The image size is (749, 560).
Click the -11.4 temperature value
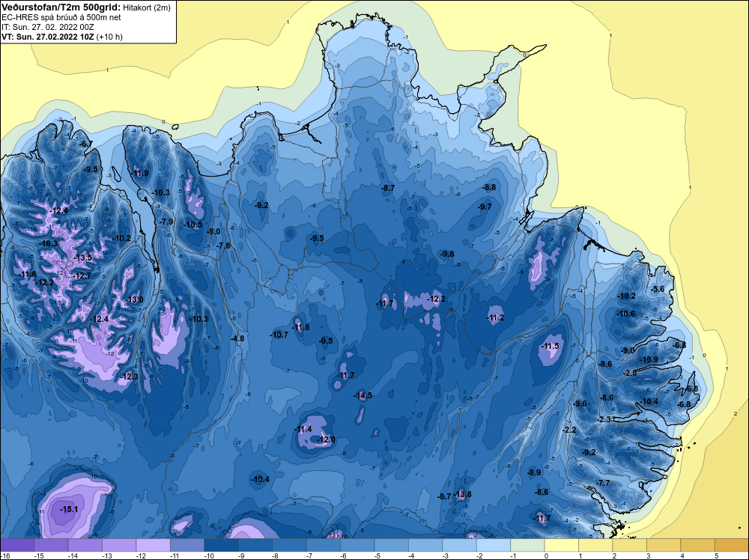click(x=303, y=430)
